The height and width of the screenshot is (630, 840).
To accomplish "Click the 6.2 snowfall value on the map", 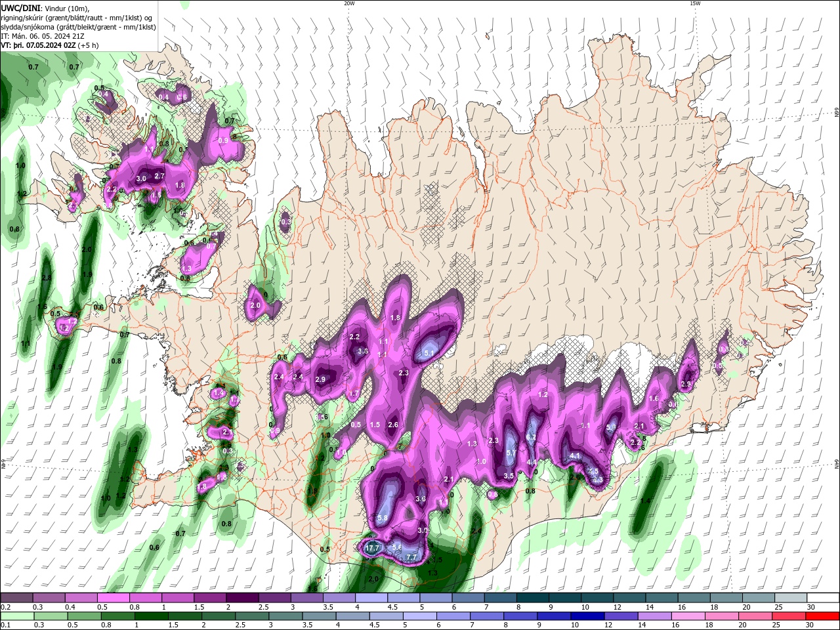I will coord(532,436).
